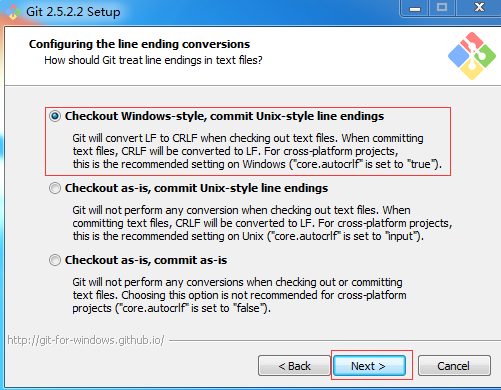Click the Git logo in the header
The width and height of the screenshot is (501, 390).
pos(472,56)
